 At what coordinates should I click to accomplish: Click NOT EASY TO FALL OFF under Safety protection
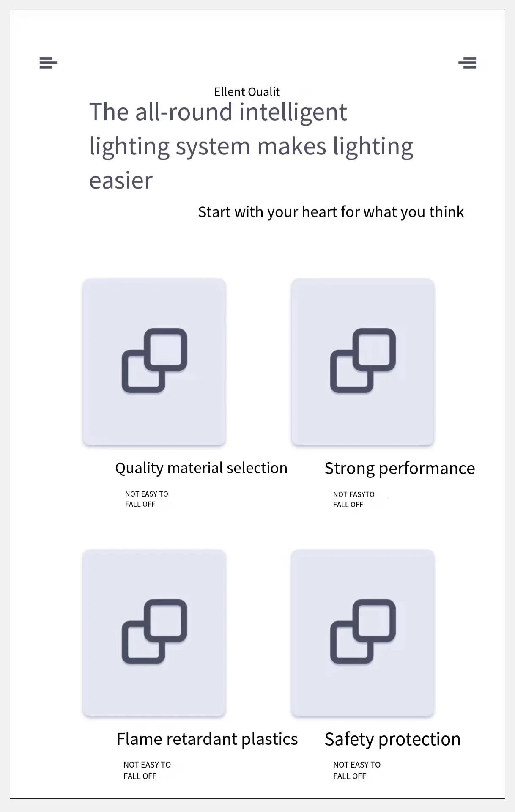coord(356,770)
